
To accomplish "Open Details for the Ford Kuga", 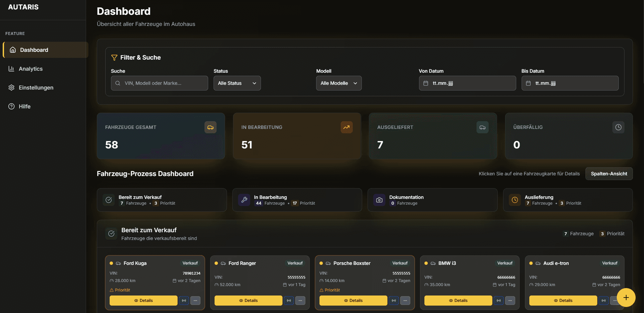I will coord(144,301).
